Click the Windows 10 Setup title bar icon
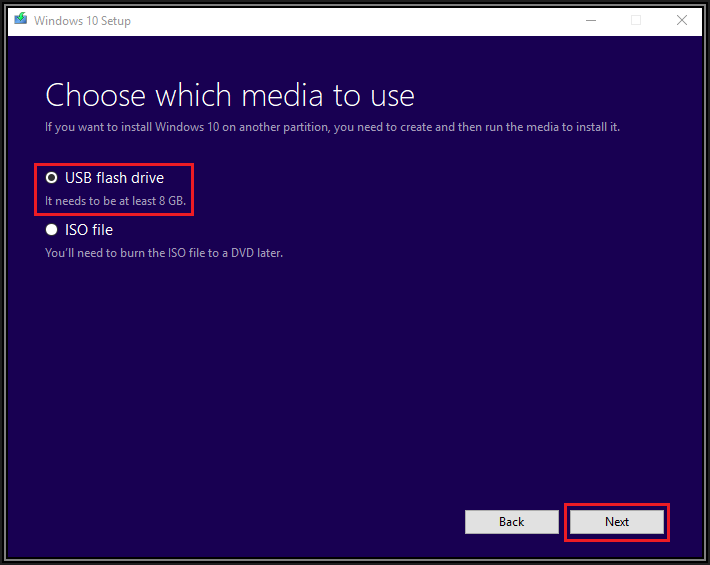This screenshot has width=710, height=565. [x=20, y=19]
